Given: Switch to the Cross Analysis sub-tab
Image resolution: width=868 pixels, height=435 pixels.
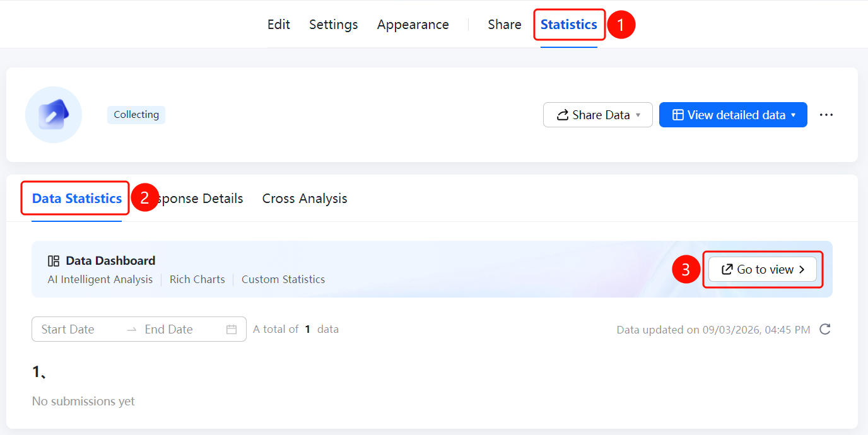Looking at the screenshot, I should 305,199.
